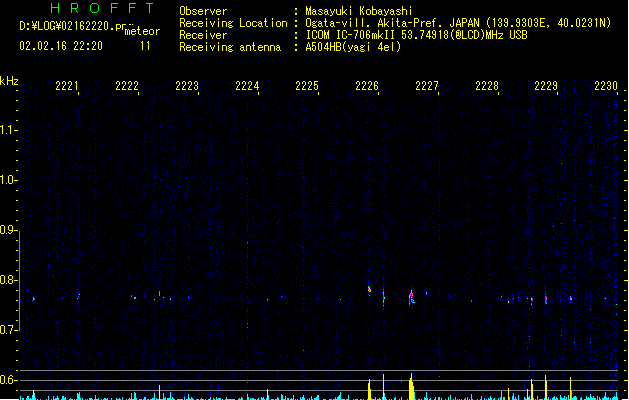
Task: Click time marker 2227
Action: pyautogui.click(x=427, y=86)
